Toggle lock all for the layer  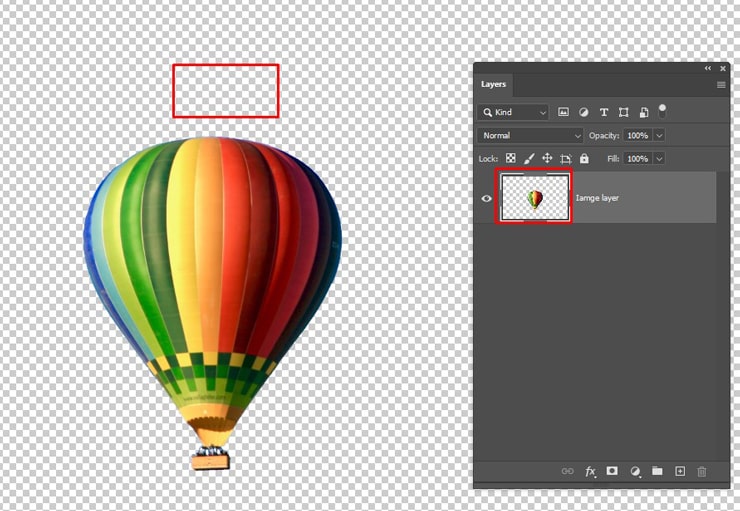tap(584, 158)
